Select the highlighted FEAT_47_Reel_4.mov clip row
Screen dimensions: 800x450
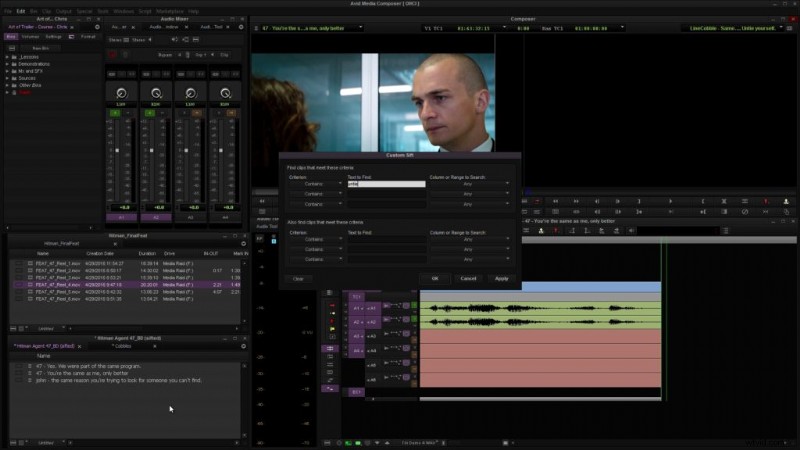(x=125, y=285)
